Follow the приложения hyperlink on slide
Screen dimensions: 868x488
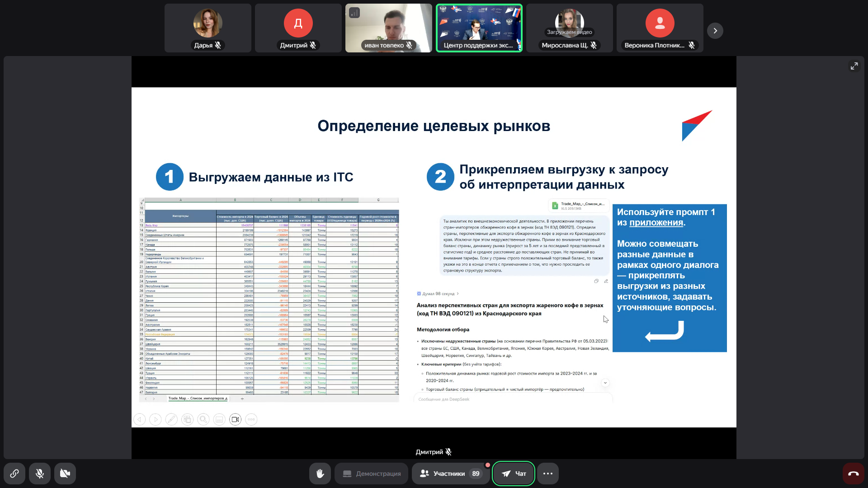pos(656,223)
